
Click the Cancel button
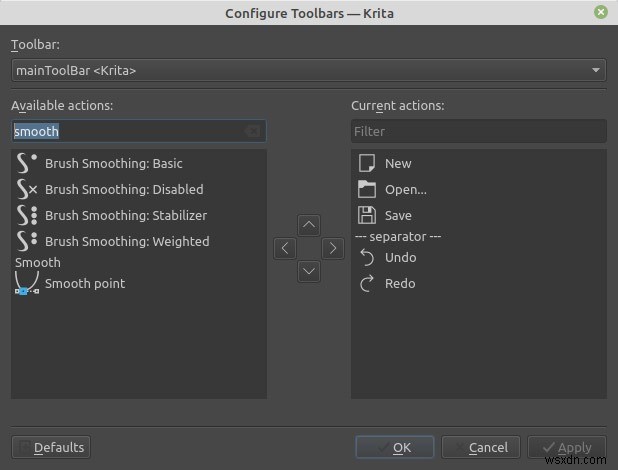[x=481, y=447]
